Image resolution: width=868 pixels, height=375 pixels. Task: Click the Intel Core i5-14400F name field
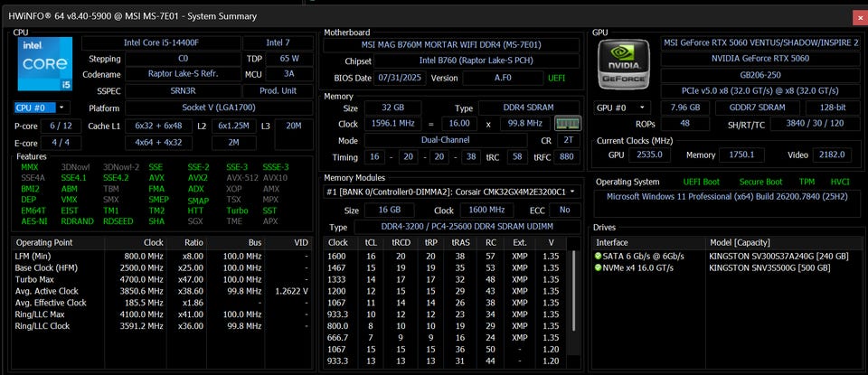161,42
